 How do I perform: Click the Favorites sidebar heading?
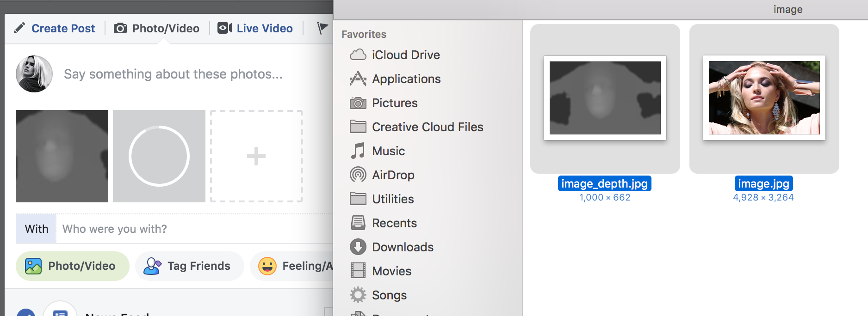click(364, 34)
